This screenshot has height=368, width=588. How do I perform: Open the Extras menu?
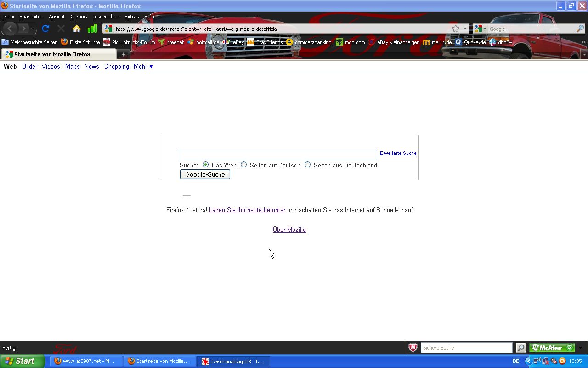131,17
